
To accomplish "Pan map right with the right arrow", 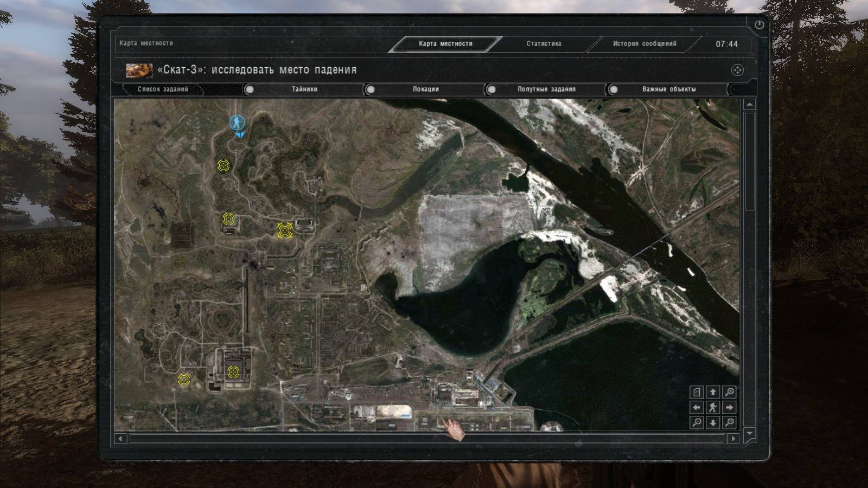I will coord(730,407).
